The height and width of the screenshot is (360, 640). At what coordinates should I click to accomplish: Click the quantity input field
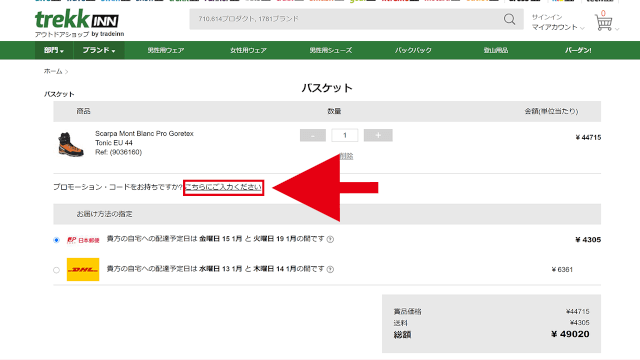click(x=345, y=136)
